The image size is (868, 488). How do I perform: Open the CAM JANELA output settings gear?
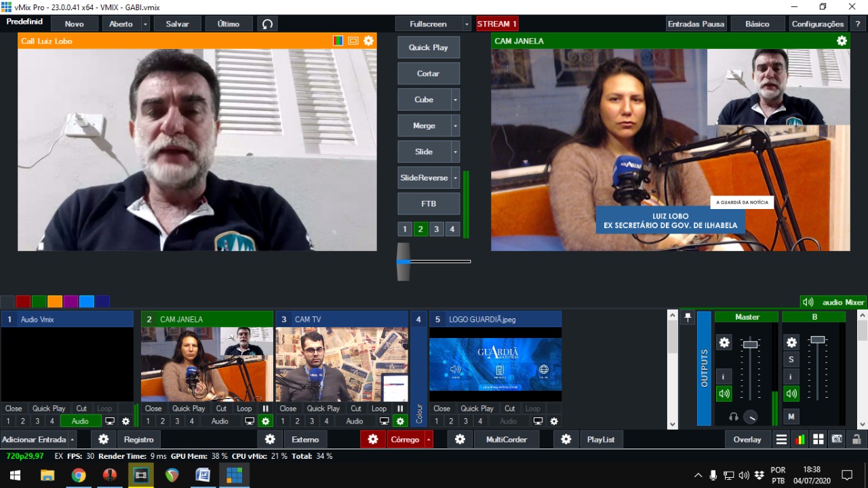(842, 41)
